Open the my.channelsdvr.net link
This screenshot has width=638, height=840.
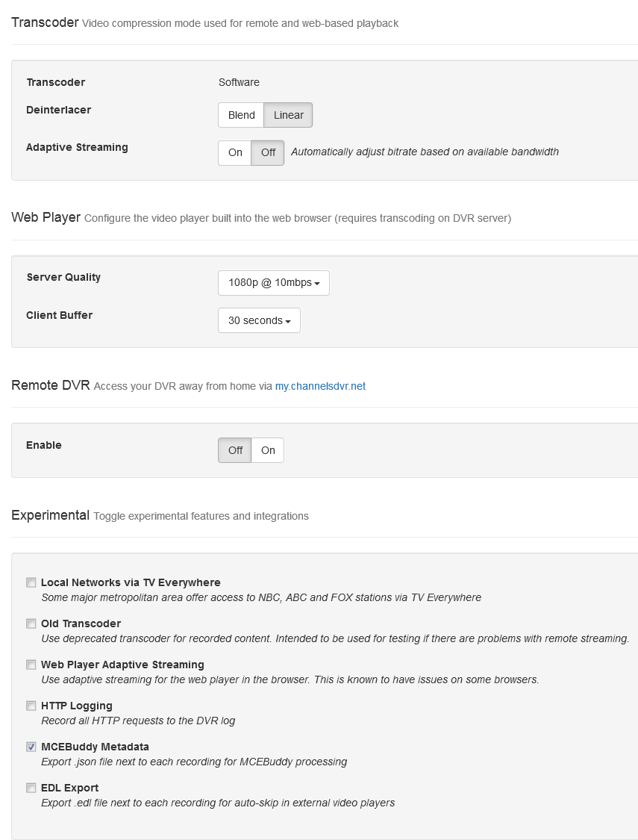coord(320,386)
